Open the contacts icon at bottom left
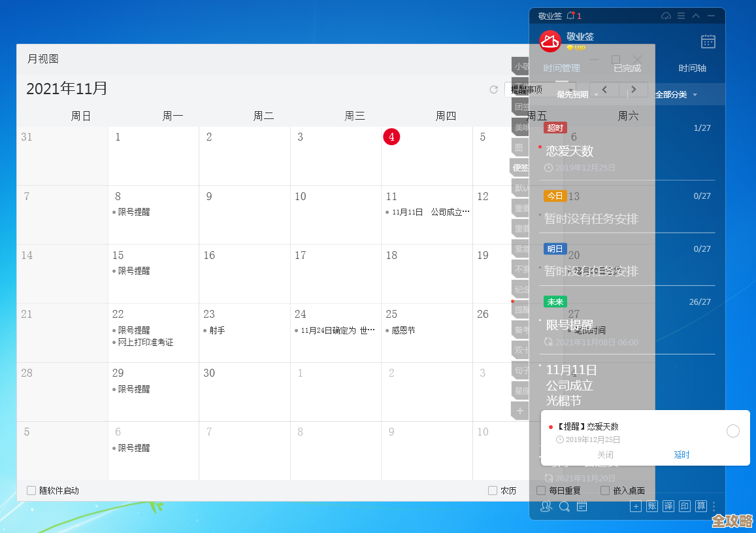Viewport: 756px width, 533px height. 546,506
